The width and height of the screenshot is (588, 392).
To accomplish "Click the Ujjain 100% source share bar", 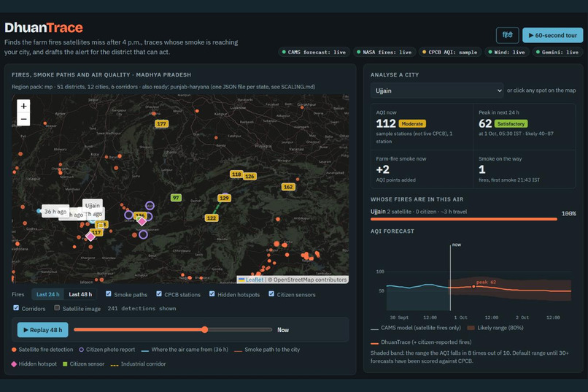I will [x=464, y=219].
